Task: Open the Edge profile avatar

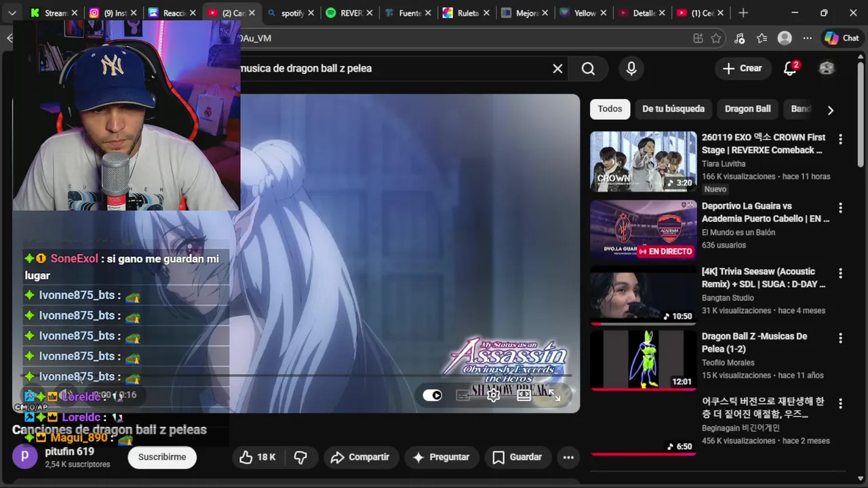Action: pos(785,39)
